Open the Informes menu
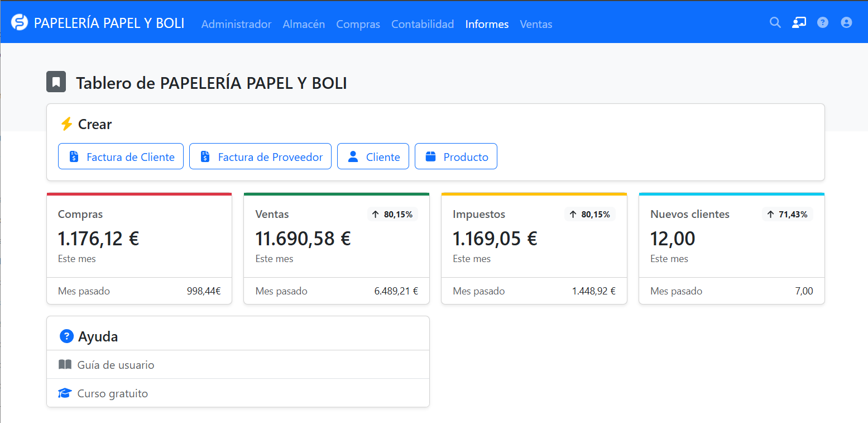This screenshot has height=423, width=868. point(487,24)
